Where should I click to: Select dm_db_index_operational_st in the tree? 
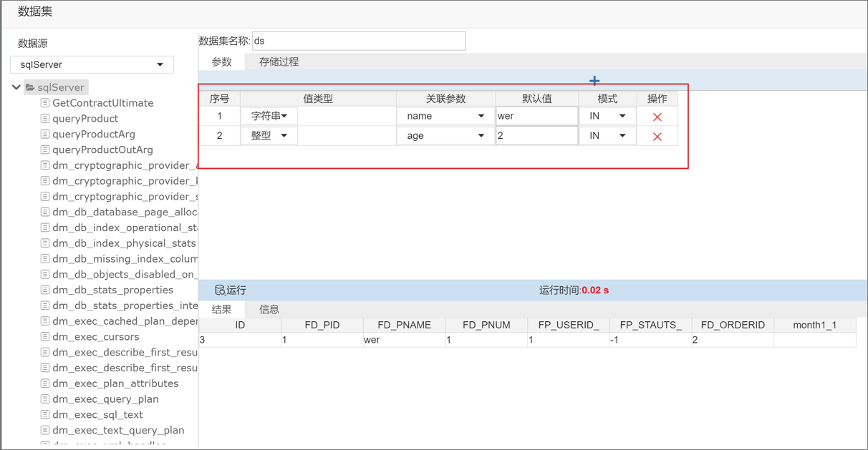point(125,228)
